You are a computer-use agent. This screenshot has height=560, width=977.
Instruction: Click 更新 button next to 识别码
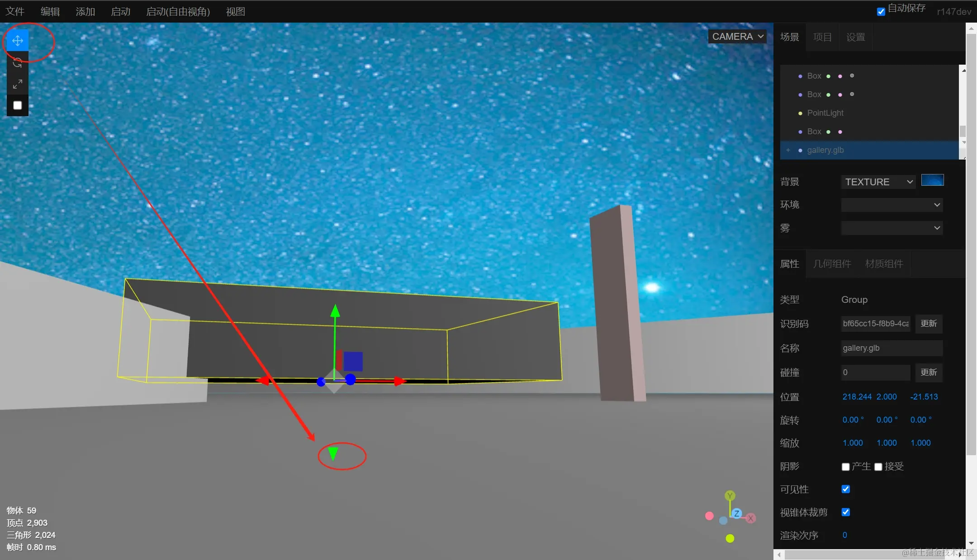929,324
